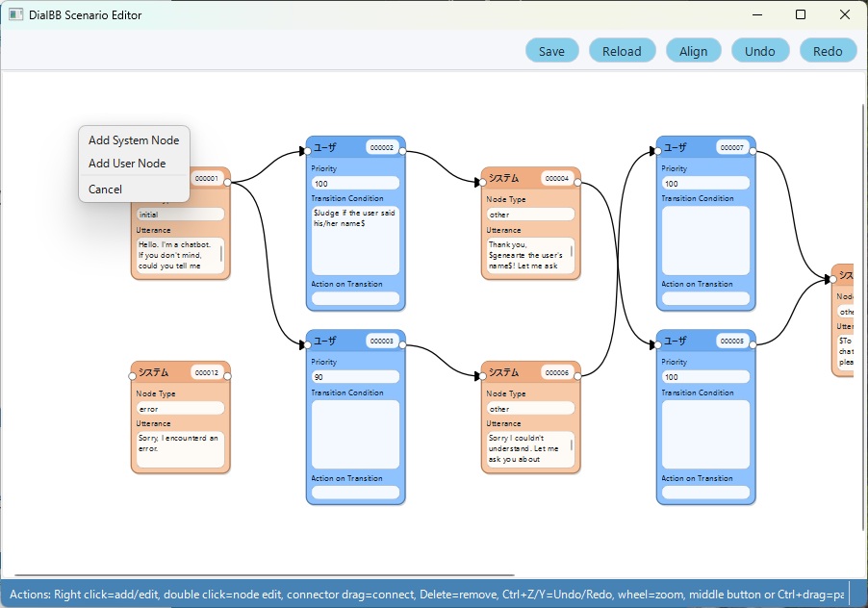
Task: Click Utterance box of error node 000012
Action: tap(181, 448)
